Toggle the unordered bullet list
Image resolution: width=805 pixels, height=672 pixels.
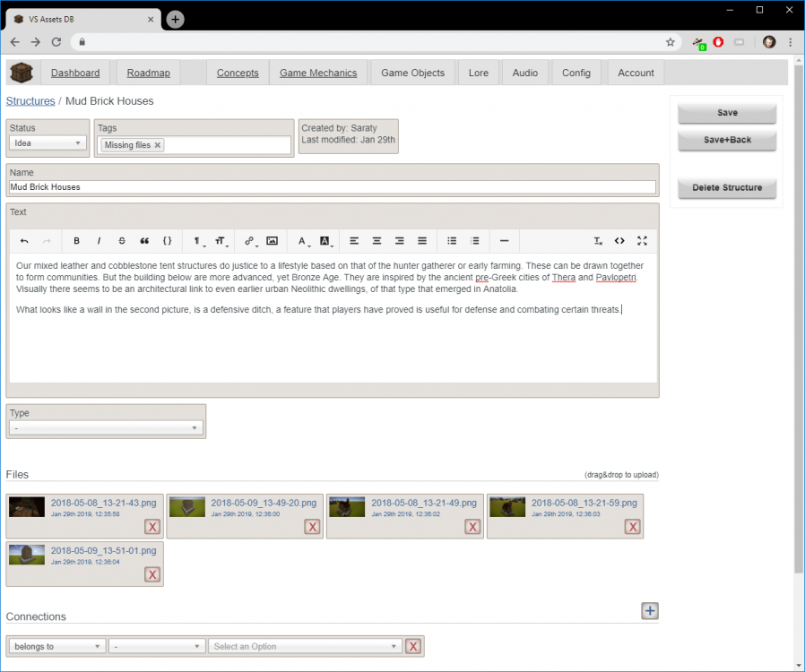452,241
